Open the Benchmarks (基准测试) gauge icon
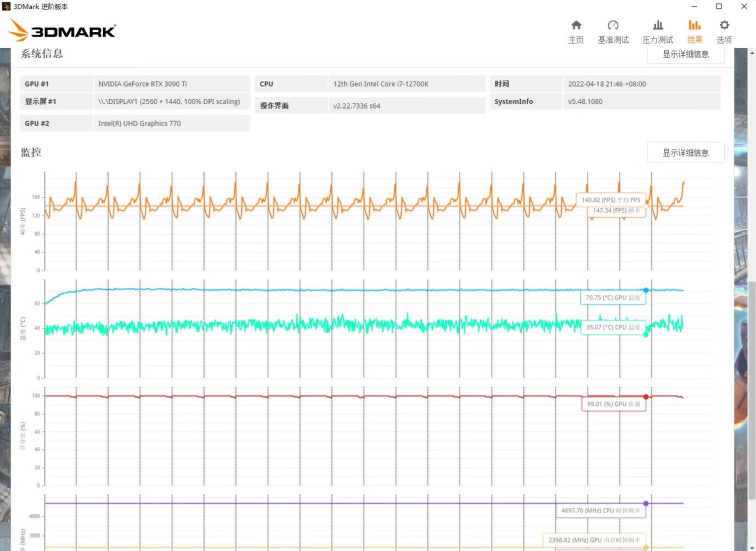 tap(613, 25)
